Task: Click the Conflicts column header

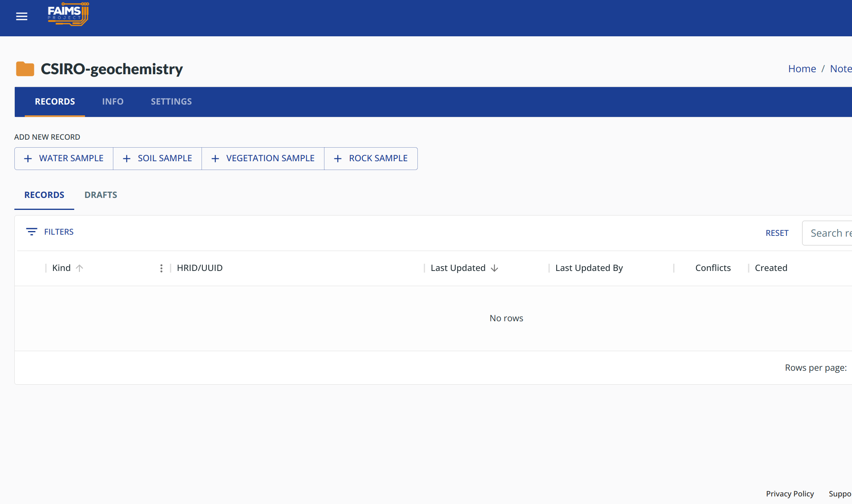Action: 713,268
